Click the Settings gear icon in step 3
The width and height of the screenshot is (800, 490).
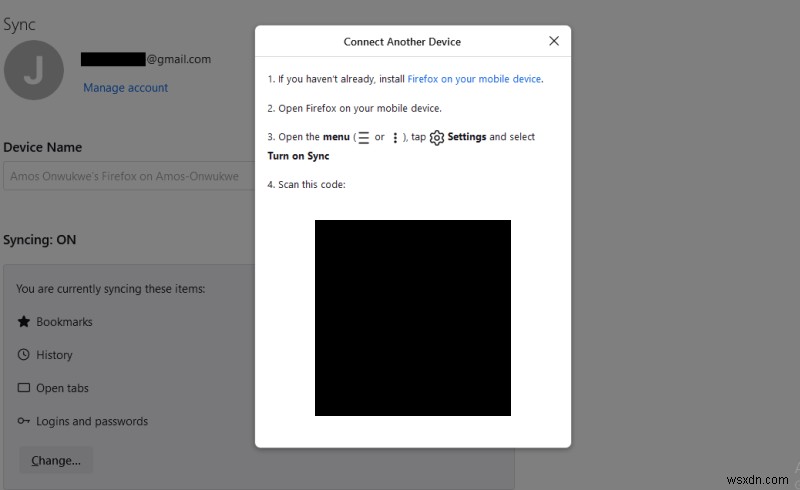tap(437, 137)
